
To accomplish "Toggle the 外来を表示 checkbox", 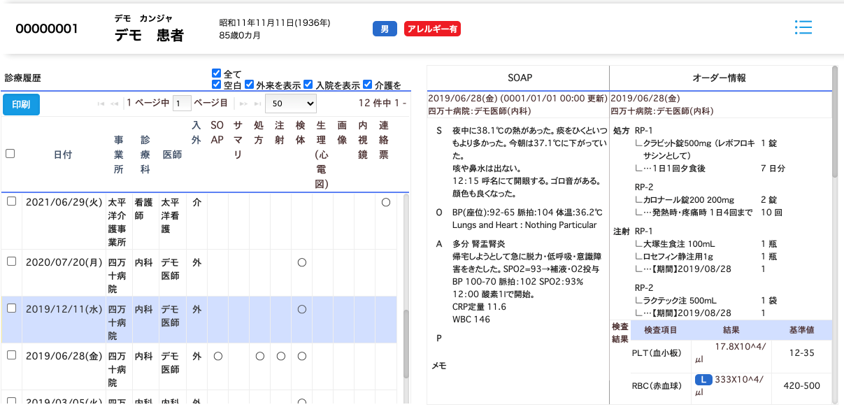I will (250, 85).
